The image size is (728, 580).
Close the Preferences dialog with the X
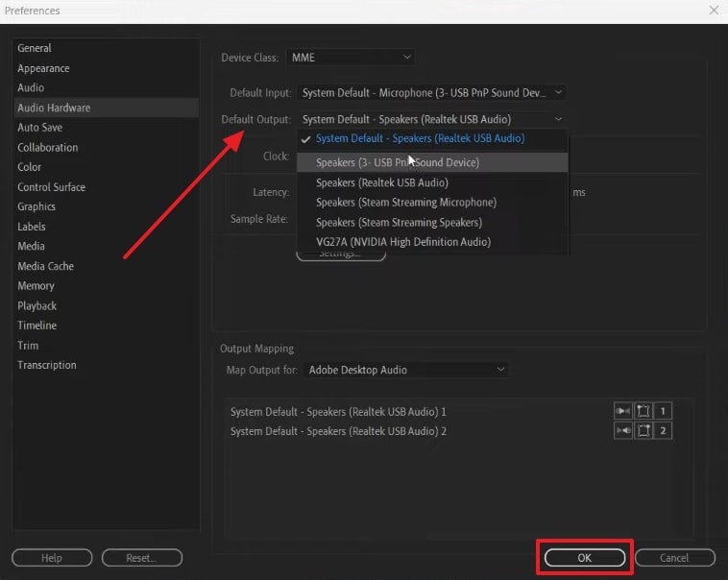tap(714, 11)
